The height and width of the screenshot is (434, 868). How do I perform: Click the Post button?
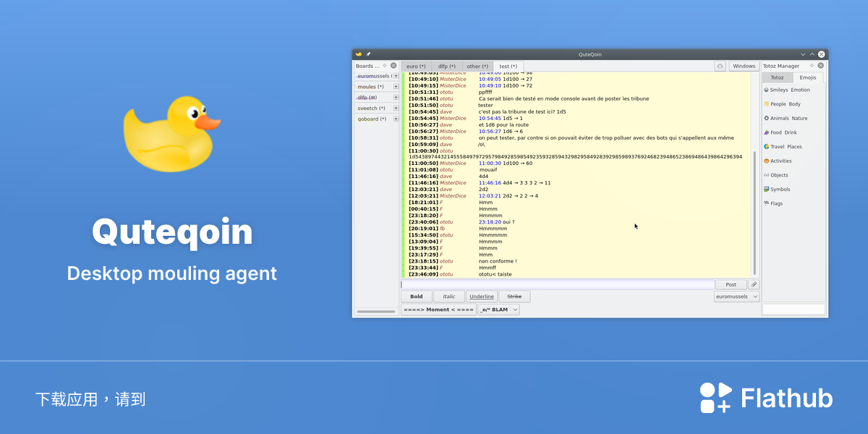(x=731, y=285)
